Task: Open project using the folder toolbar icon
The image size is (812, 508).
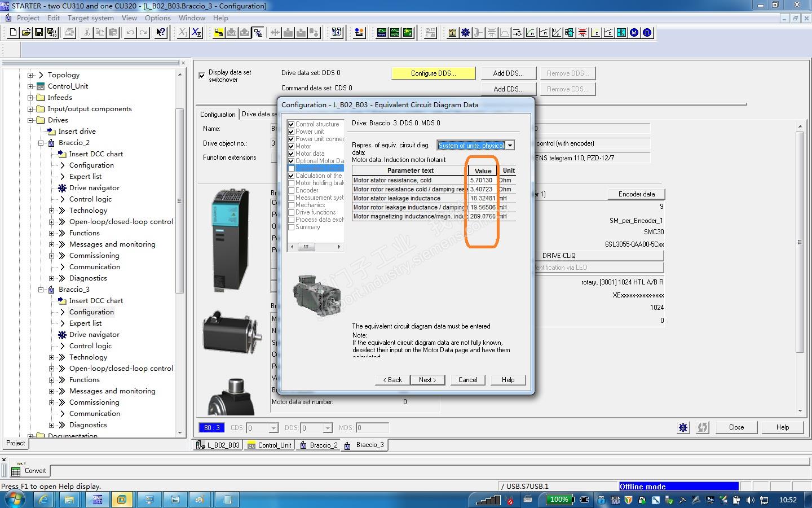Action: pyautogui.click(x=26, y=33)
